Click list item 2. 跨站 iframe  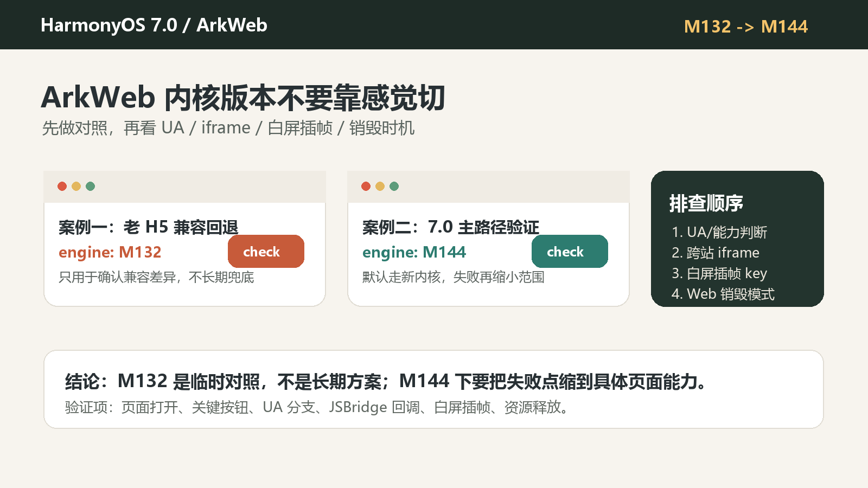716,253
